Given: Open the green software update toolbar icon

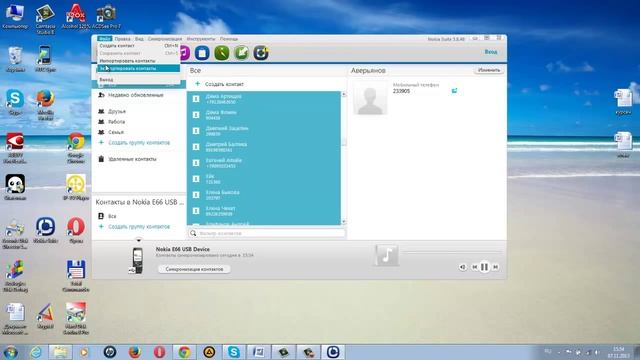Looking at the screenshot, I should [241, 53].
